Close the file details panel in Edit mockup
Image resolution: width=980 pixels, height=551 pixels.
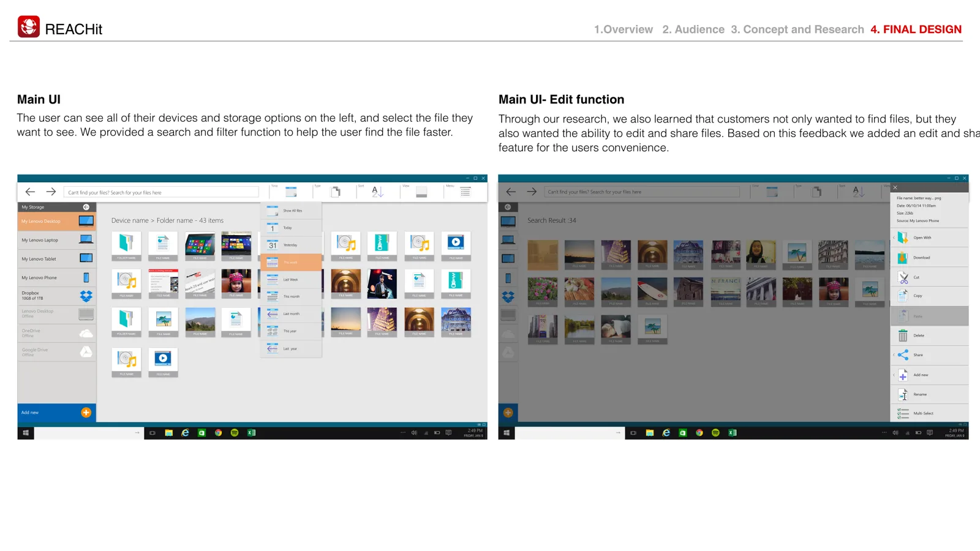(895, 187)
